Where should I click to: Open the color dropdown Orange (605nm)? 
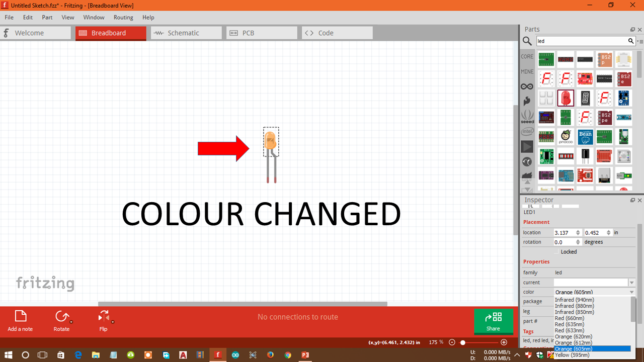(x=595, y=292)
